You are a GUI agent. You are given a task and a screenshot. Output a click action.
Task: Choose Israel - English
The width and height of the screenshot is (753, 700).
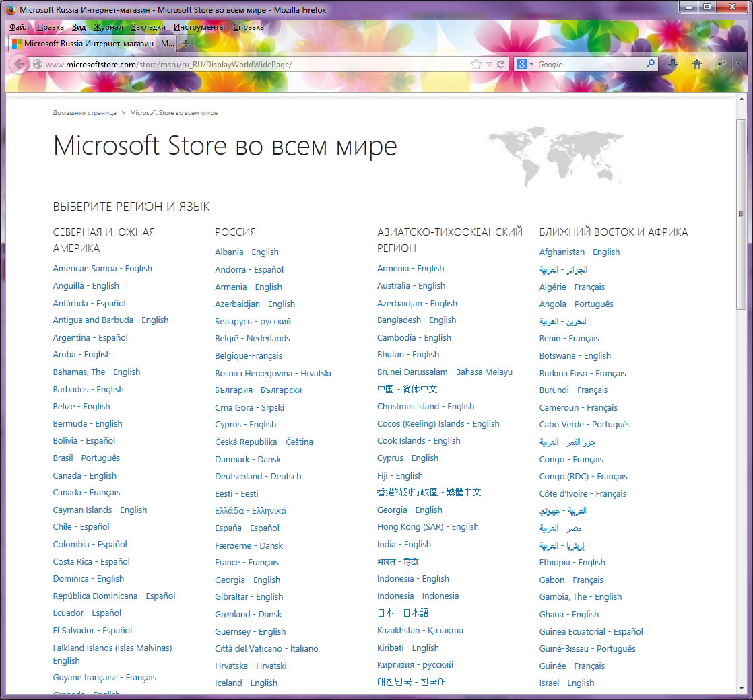click(x=566, y=683)
